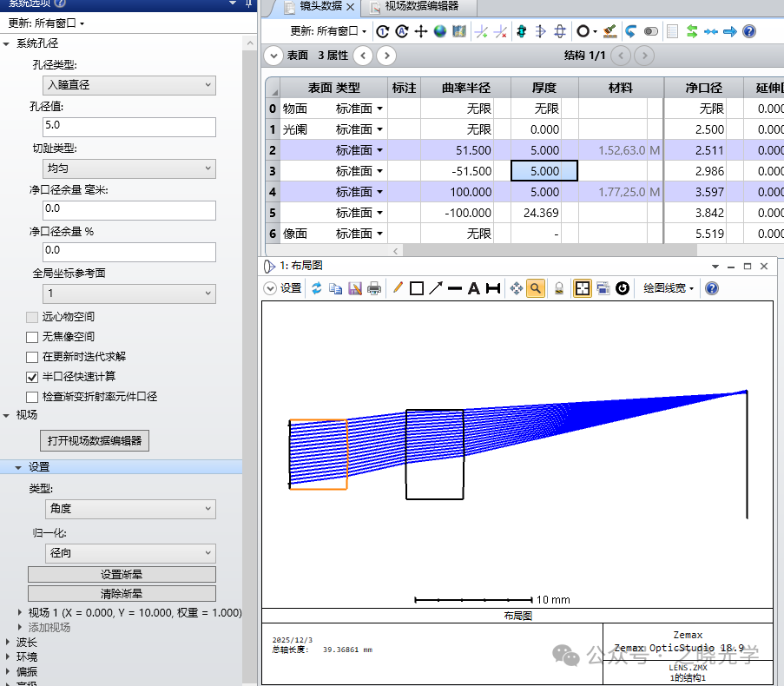Select the text annotation 'A' tool
Image resolution: width=784 pixels, height=686 pixels.
pos(474,288)
